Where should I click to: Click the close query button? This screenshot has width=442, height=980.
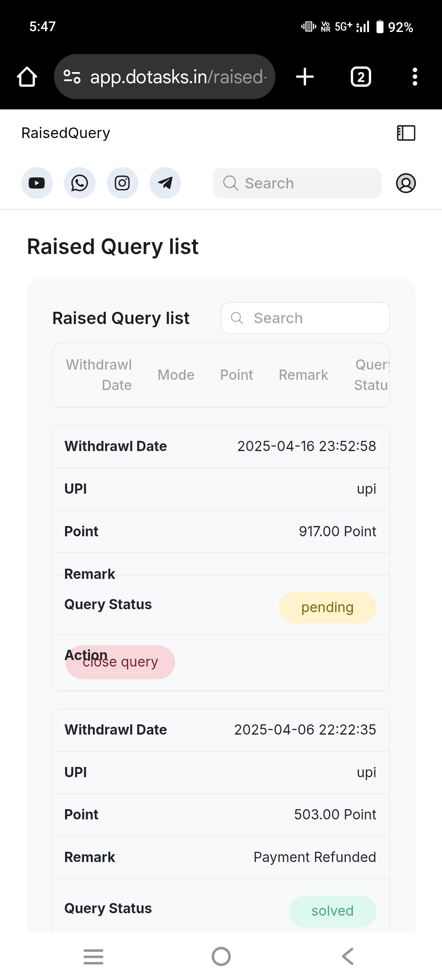(x=120, y=662)
